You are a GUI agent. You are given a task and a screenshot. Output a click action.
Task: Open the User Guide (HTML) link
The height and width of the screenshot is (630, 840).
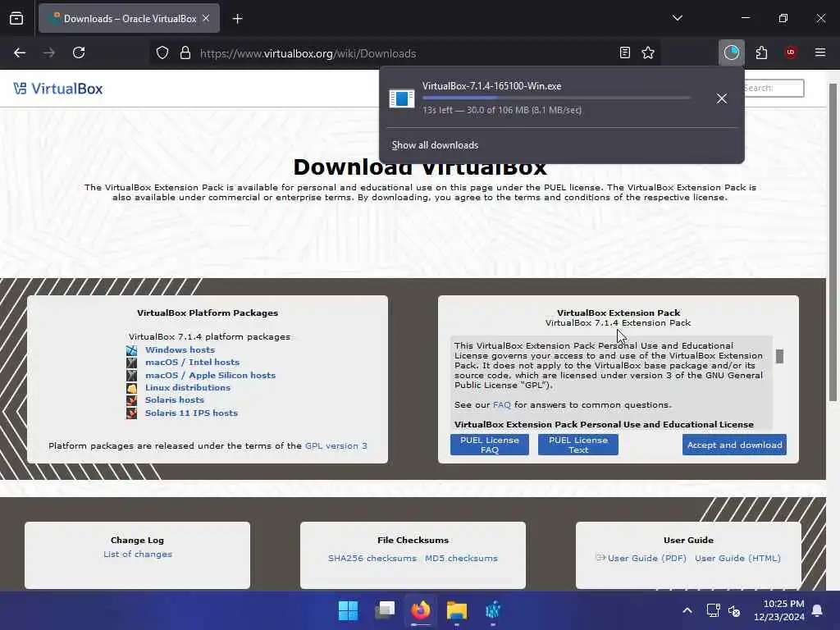click(737, 558)
